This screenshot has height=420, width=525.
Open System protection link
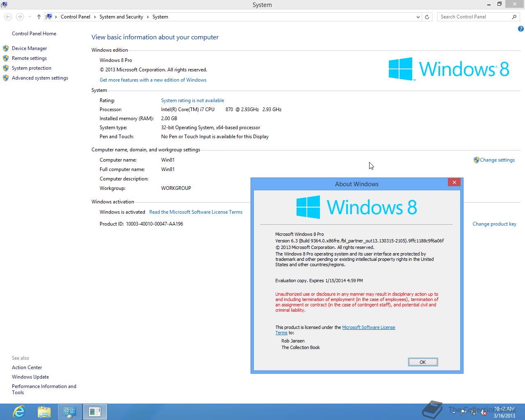[32, 68]
